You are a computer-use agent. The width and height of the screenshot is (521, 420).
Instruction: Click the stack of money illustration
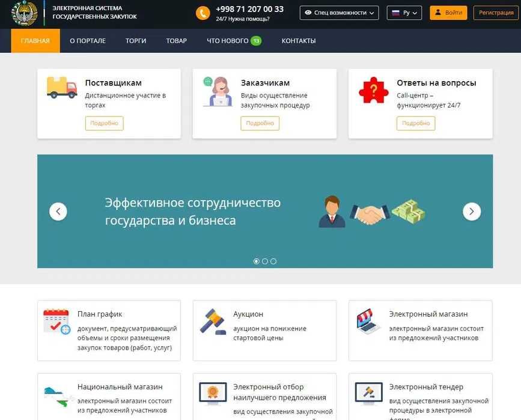coord(409,212)
